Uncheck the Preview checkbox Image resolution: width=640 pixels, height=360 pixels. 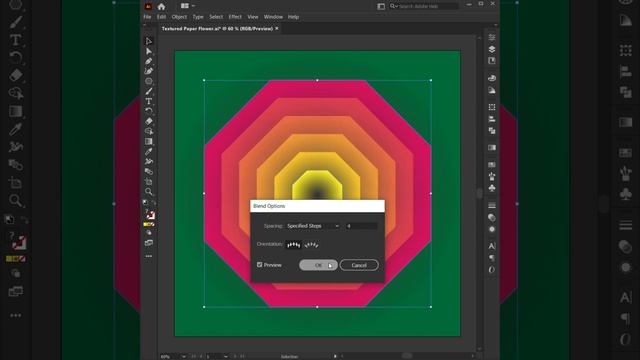pyautogui.click(x=260, y=265)
